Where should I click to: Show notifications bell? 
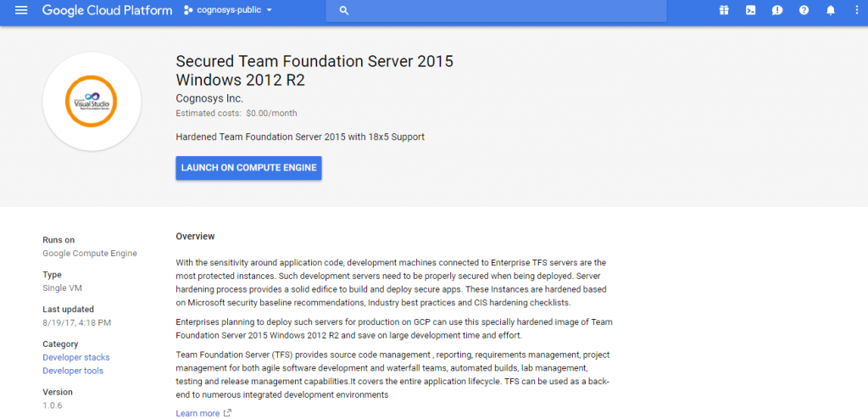[831, 10]
